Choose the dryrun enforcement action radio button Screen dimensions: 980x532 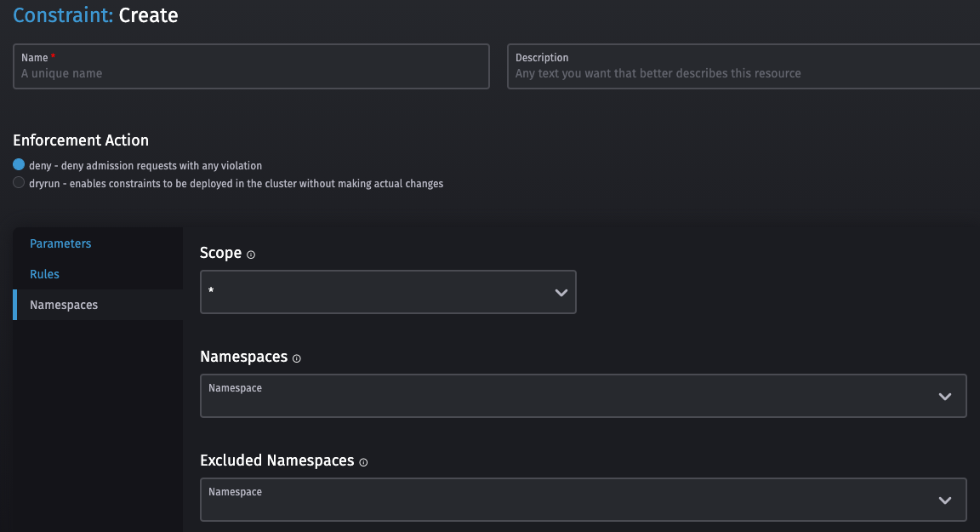[x=19, y=183]
